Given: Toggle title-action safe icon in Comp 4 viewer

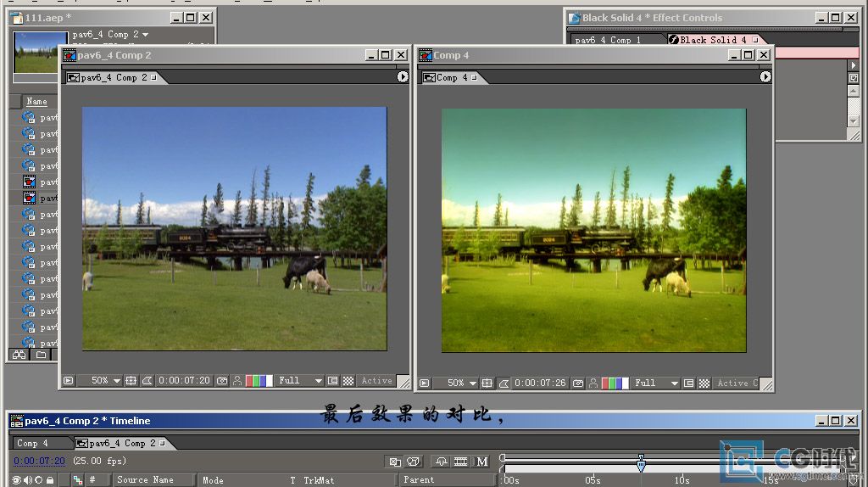Looking at the screenshot, I should 487,383.
